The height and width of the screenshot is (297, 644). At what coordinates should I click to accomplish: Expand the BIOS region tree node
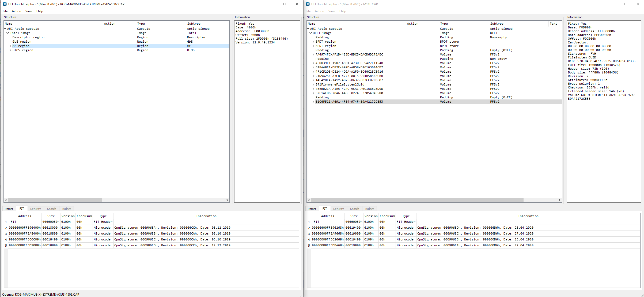pos(10,50)
